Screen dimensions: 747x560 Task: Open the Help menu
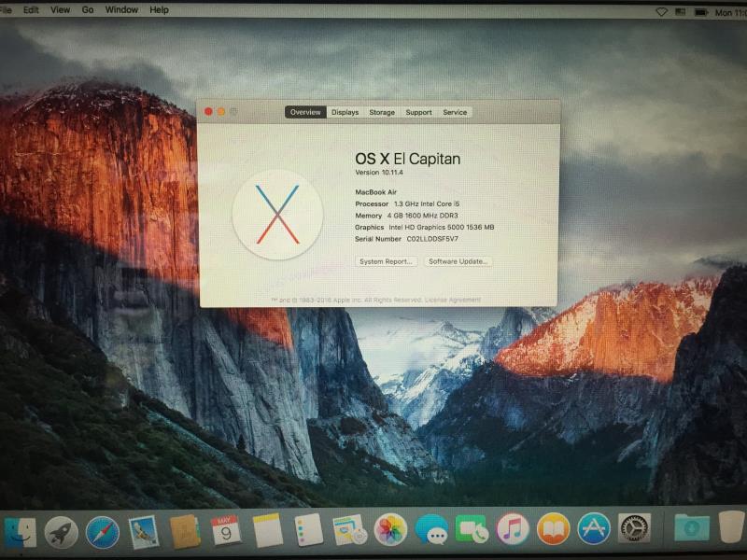[159, 9]
